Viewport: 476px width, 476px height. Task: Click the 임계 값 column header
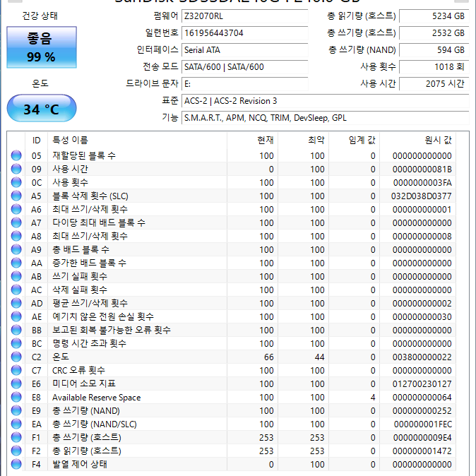[355, 141]
